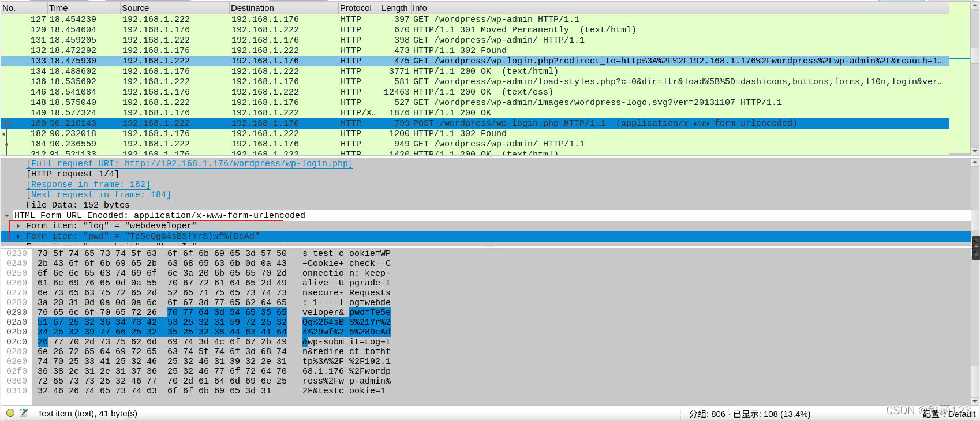Open expert information via yellow status circle
980x421 pixels.
(10, 413)
